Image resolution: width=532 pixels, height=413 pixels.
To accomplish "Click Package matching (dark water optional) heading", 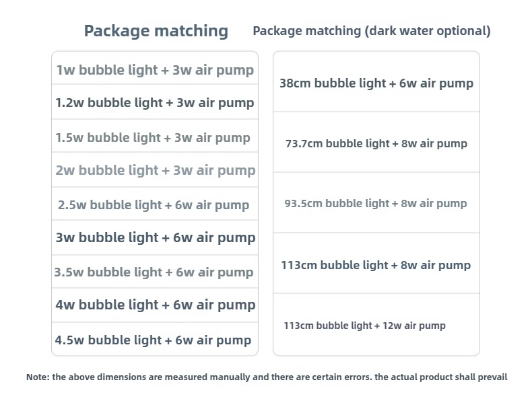I will pos(372,31).
